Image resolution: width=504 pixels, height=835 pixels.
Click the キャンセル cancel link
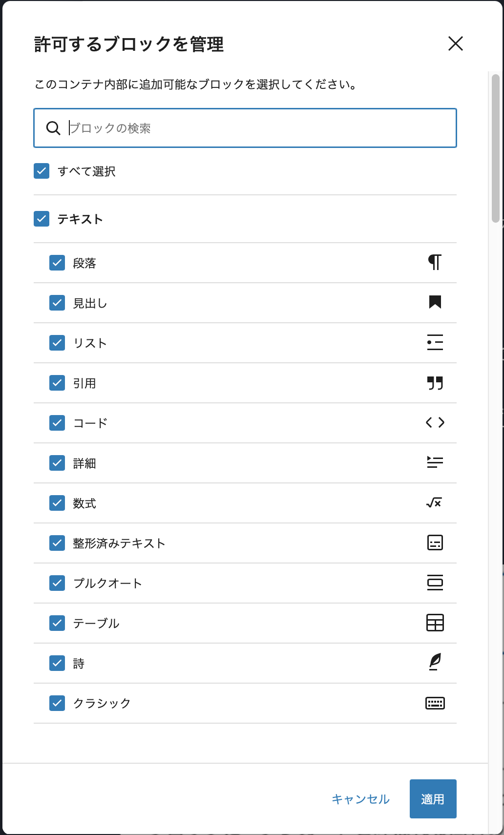click(x=360, y=799)
